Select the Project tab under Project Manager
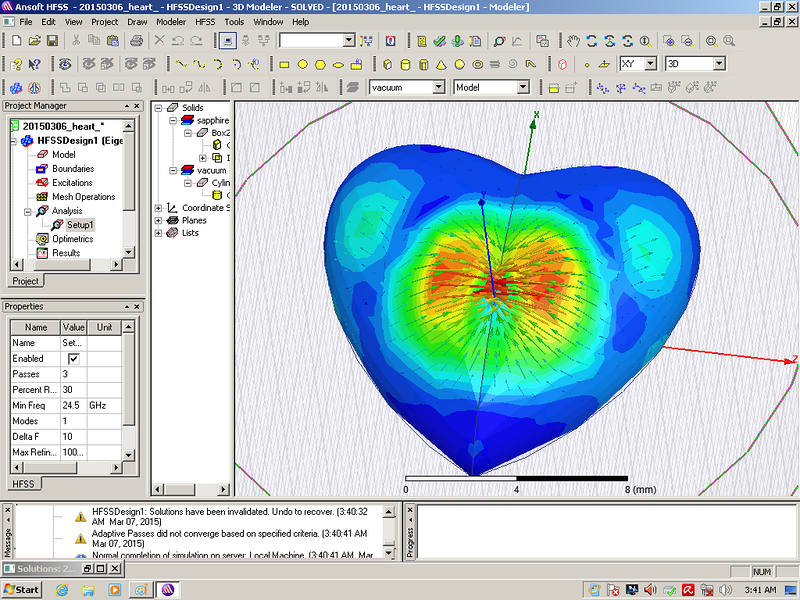 [24, 281]
